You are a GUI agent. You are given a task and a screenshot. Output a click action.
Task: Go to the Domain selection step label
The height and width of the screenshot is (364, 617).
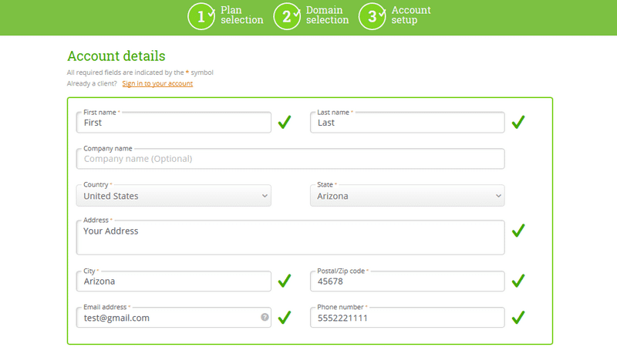(327, 15)
